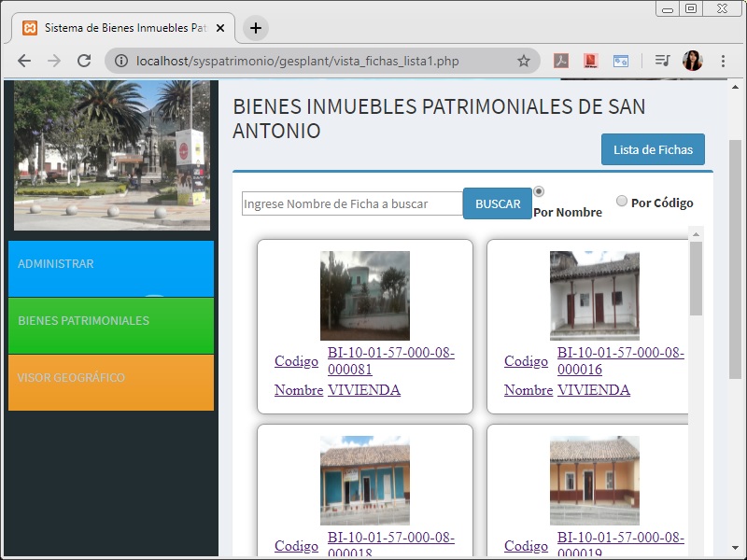The width and height of the screenshot is (747, 560).
Task: Close the browser window
Action: point(722,8)
